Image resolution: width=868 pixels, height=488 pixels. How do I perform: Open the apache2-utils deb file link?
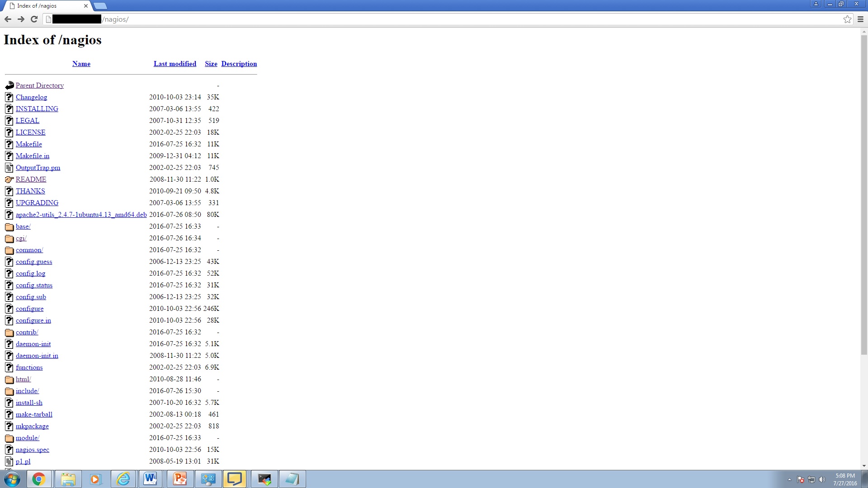81,215
